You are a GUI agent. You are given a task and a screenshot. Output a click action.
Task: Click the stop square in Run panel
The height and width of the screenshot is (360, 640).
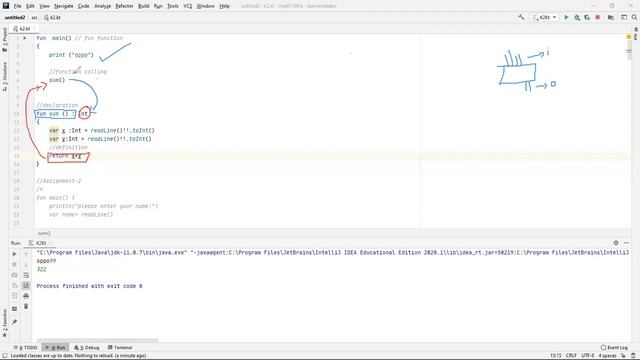click(14, 264)
